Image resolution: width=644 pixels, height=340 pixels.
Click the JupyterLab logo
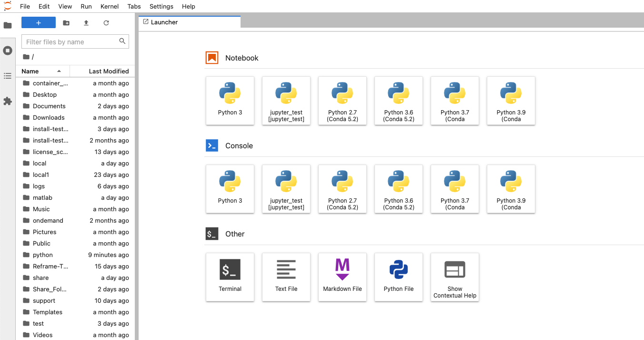coord(8,6)
